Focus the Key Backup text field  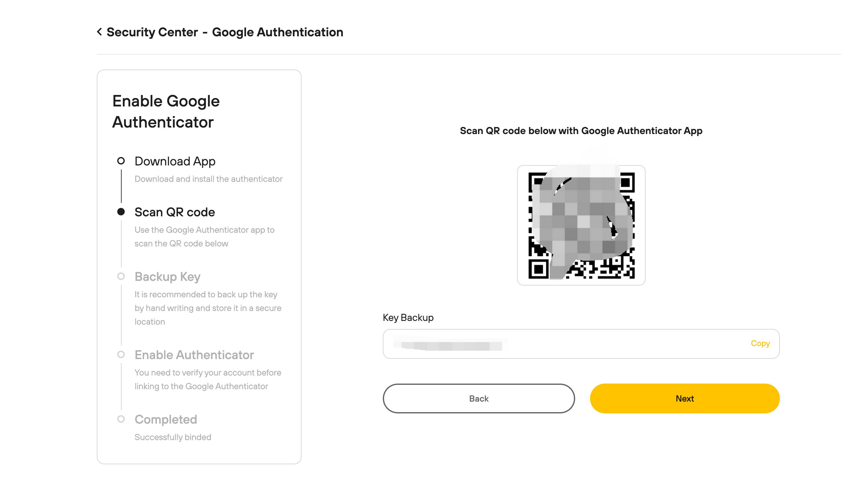(x=581, y=344)
